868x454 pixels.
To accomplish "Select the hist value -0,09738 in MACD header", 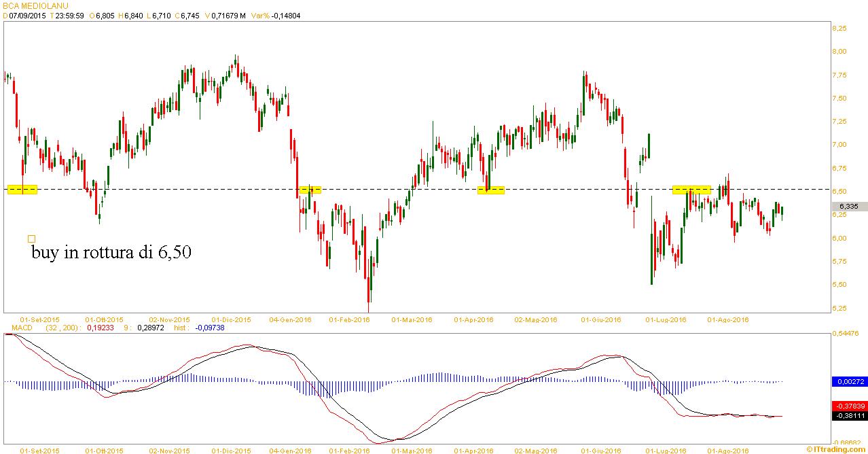I will tap(209, 328).
